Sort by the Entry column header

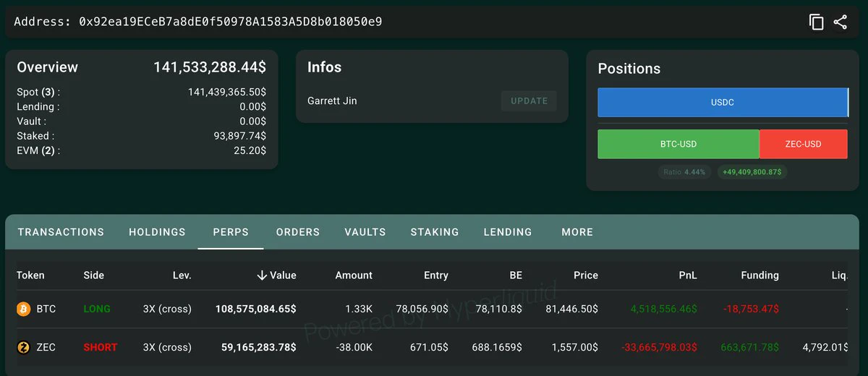[x=436, y=275]
